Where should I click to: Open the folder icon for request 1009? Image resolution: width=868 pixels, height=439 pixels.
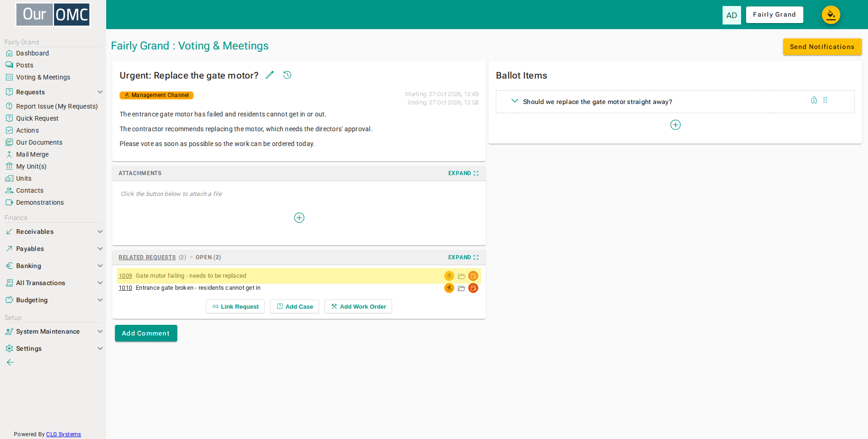tap(461, 276)
